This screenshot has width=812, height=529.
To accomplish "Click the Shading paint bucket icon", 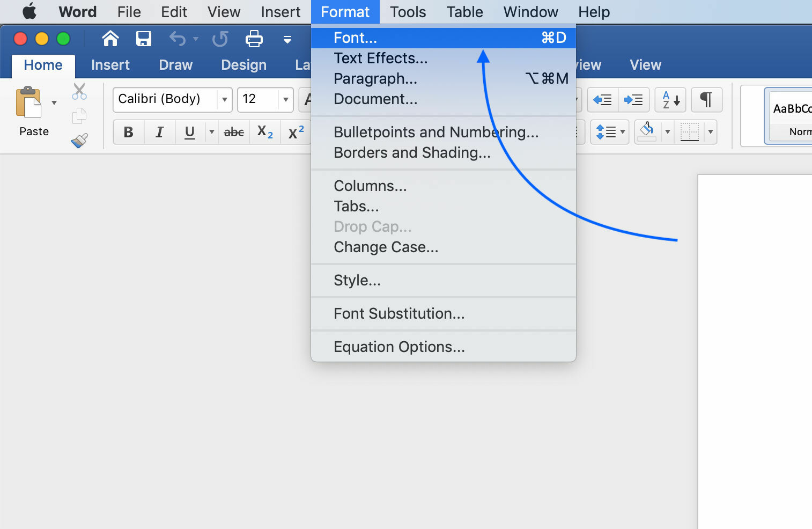I will coord(647,131).
